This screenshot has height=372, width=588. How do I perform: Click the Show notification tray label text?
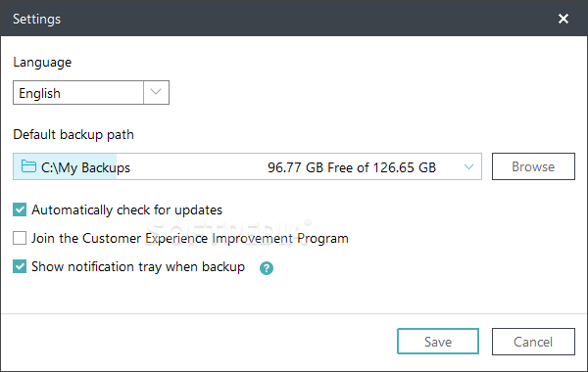(x=138, y=266)
